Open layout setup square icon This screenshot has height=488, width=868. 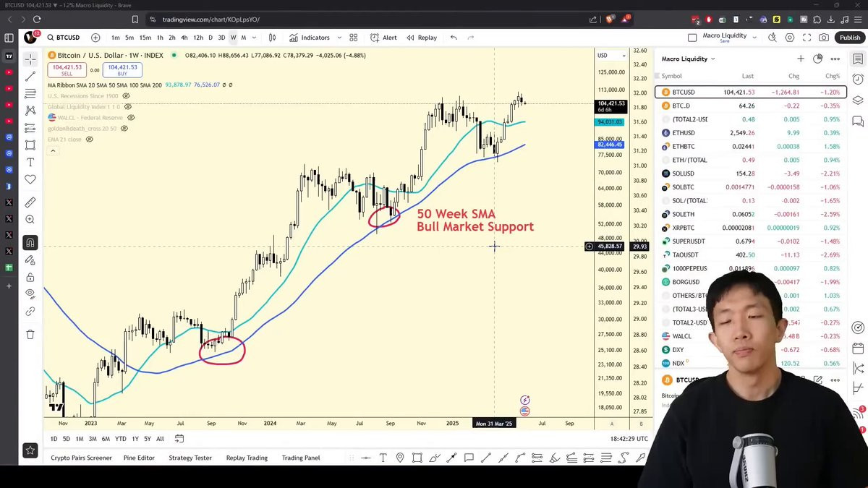point(692,38)
